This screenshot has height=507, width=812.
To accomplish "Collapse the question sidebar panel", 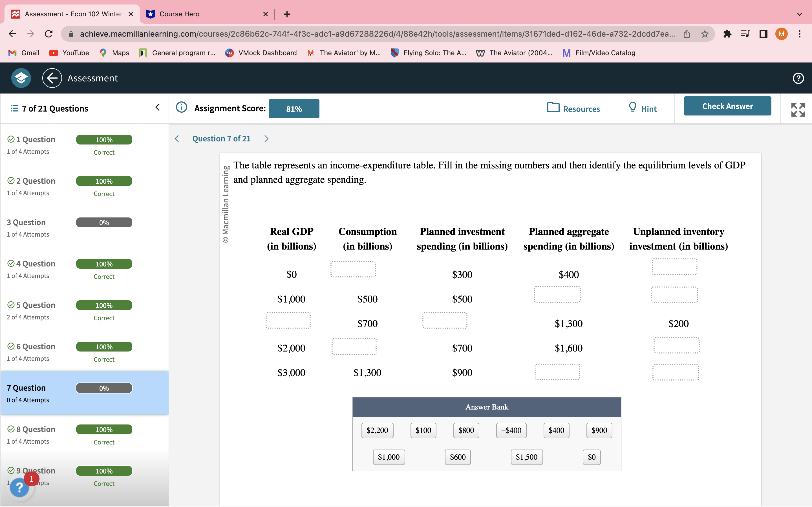I will (x=157, y=107).
